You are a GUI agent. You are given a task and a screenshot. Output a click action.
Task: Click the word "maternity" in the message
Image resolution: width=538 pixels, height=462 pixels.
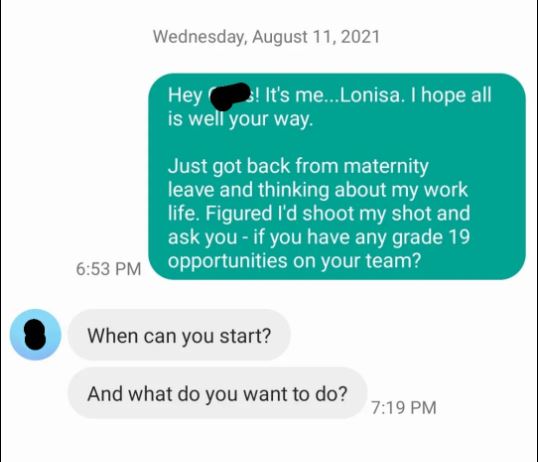pos(386,166)
